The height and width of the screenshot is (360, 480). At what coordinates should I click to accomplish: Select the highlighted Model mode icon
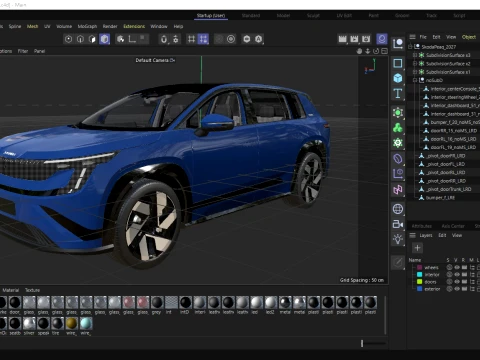point(105,39)
